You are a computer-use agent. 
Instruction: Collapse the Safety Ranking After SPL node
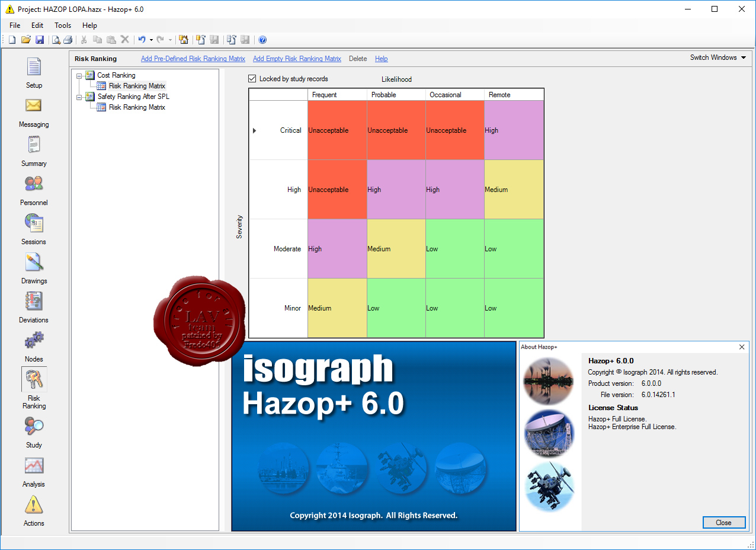[79, 97]
